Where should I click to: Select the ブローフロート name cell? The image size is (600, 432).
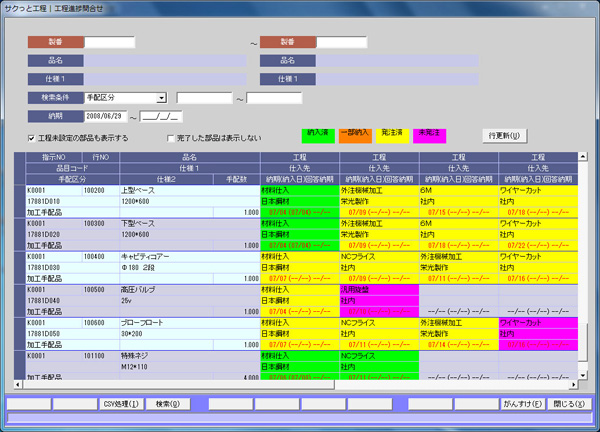pyautogui.click(x=190, y=323)
